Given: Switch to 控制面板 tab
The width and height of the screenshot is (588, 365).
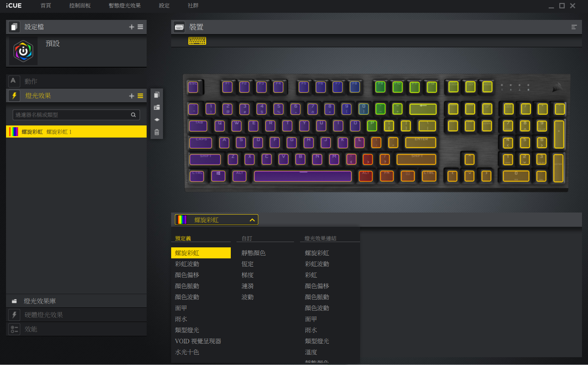Looking at the screenshot, I should (80, 6).
